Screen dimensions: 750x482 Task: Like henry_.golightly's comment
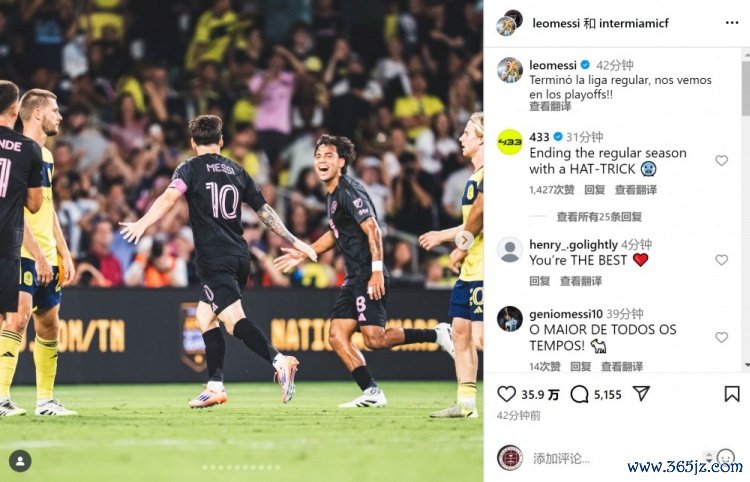(721, 260)
